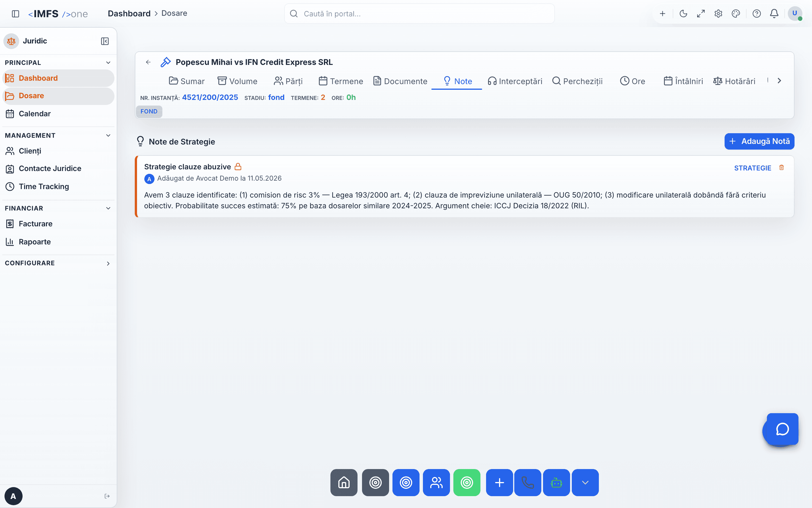This screenshot has height=508, width=812.
Task: Switch to the Termene tab
Action: [341, 81]
